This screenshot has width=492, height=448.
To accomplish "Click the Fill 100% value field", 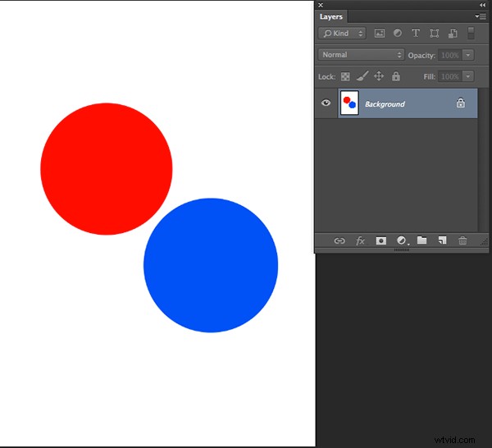I will pyautogui.click(x=449, y=76).
